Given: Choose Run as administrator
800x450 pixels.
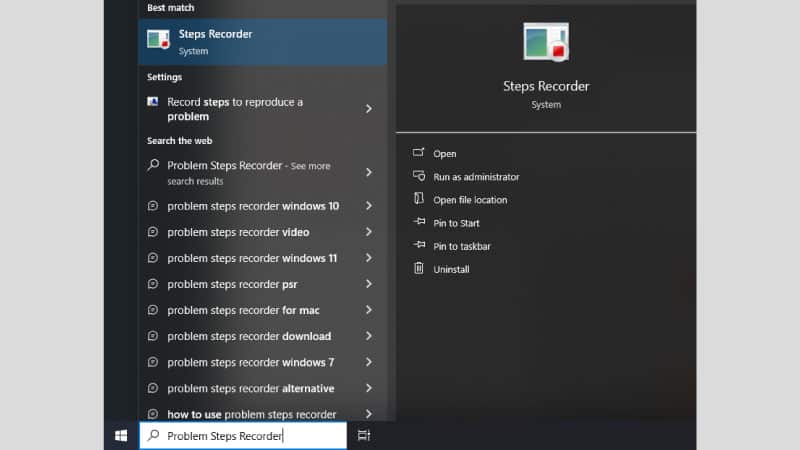Looking at the screenshot, I should point(476,177).
